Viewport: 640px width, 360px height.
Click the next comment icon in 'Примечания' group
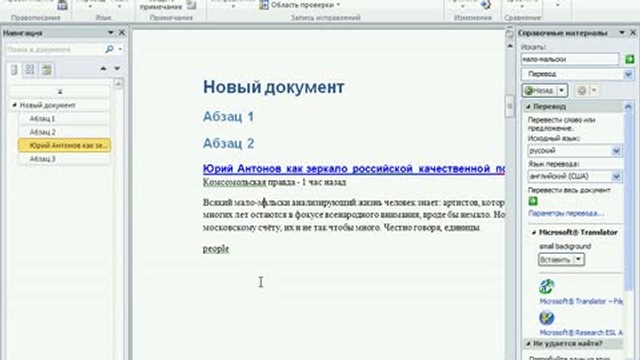click(191, 5)
